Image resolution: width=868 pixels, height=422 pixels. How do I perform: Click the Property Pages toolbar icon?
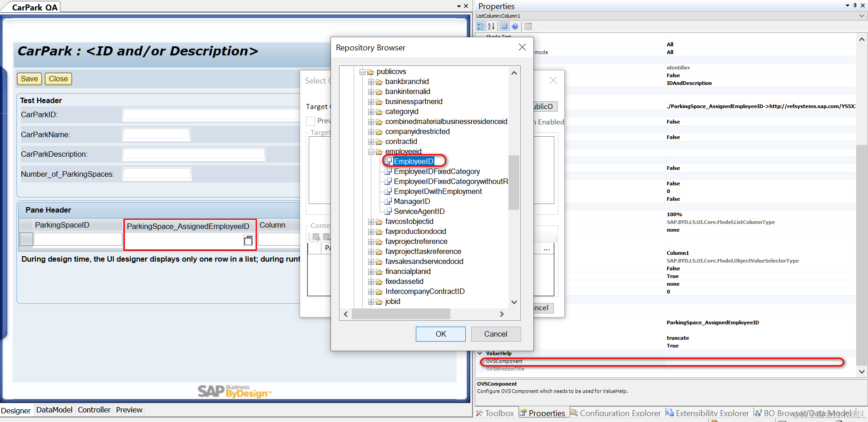528,26
